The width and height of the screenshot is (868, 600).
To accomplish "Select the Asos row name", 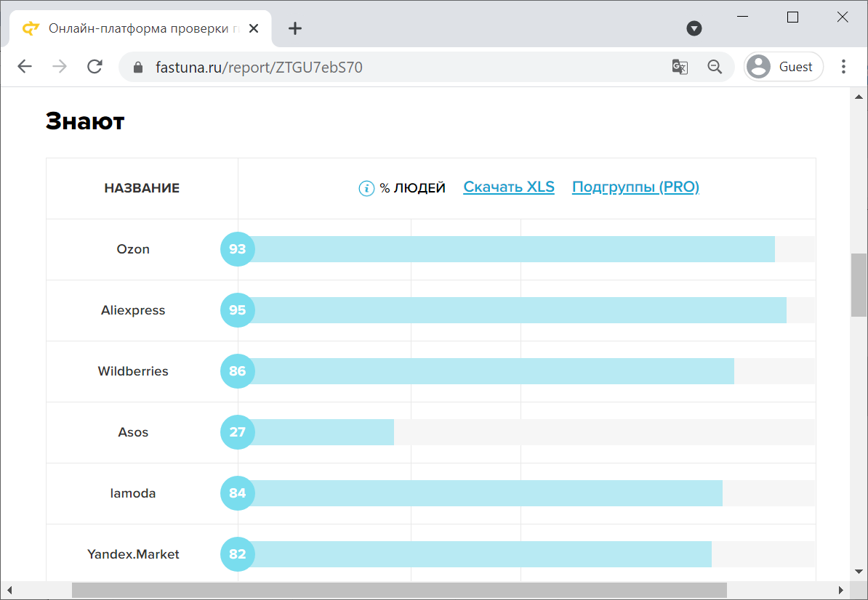I will pyautogui.click(x=133, y=432).
